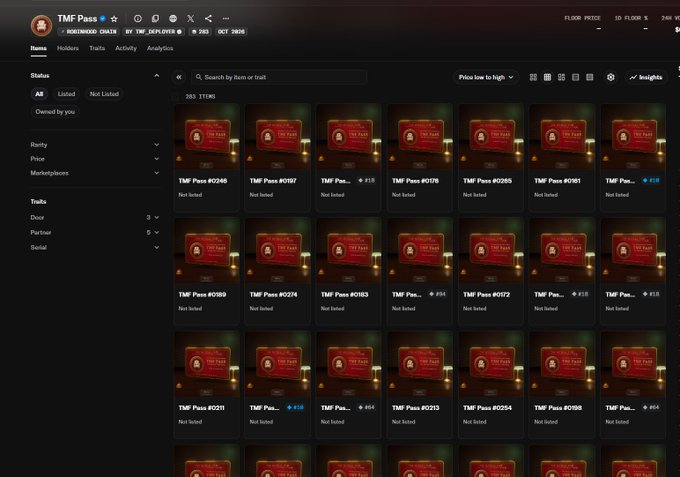Expand the Door trait filter
The image size is (680, 477).
coord(95,217)
